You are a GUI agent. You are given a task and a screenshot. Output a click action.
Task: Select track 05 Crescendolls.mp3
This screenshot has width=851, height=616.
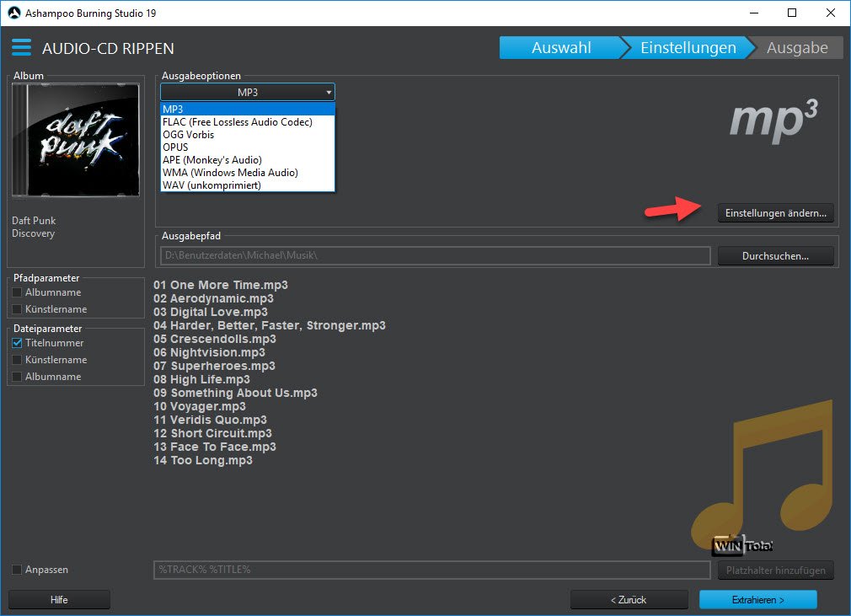pyautogui.click(x=214, y=340)
